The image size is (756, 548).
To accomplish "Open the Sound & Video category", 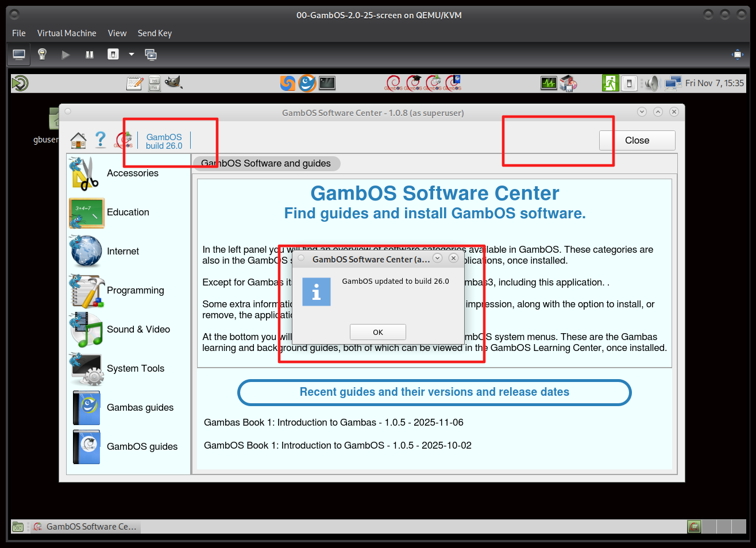I will pos(86,330).
